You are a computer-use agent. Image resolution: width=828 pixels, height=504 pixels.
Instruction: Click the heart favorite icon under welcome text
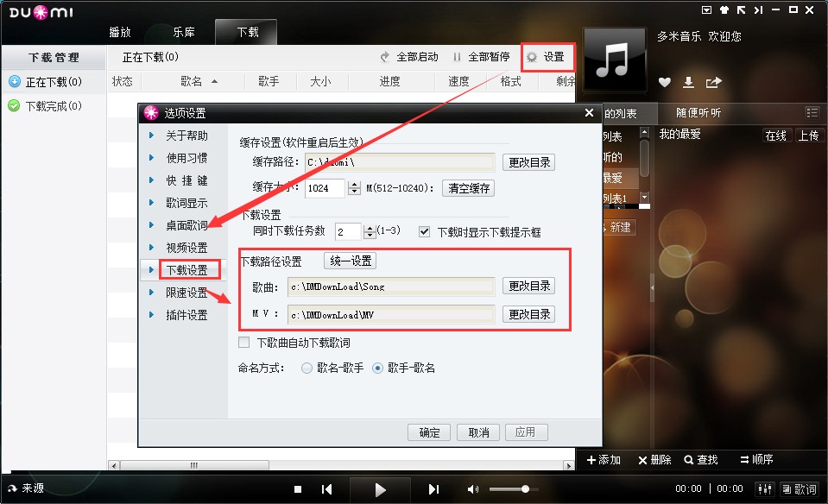pos(664,82)
